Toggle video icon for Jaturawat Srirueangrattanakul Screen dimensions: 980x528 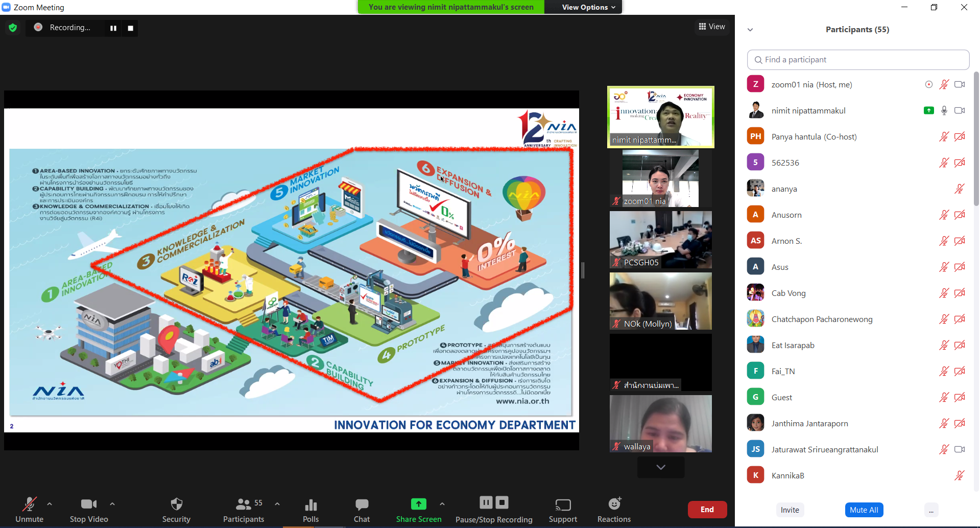pyautogui.click(x=960, y=449)
